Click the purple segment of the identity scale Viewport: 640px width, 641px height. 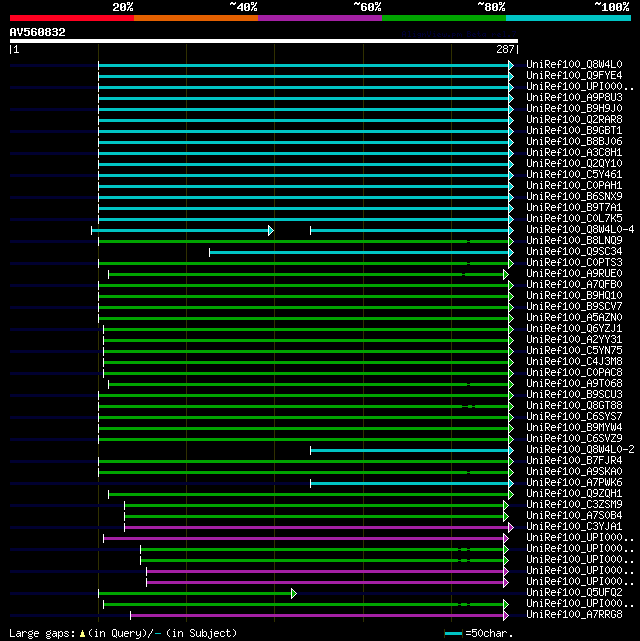click(320, 18)
